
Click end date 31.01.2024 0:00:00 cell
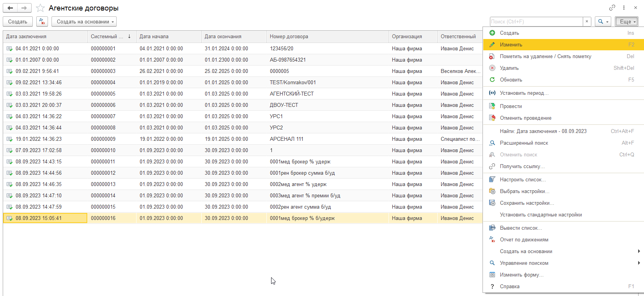(x=234, y=48)
